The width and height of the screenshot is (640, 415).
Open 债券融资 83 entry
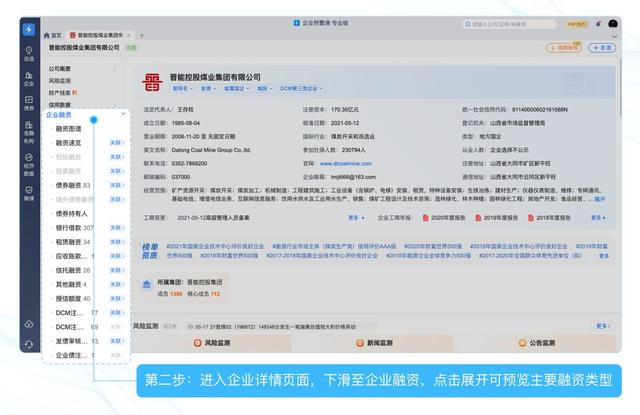tap(73, 186)
